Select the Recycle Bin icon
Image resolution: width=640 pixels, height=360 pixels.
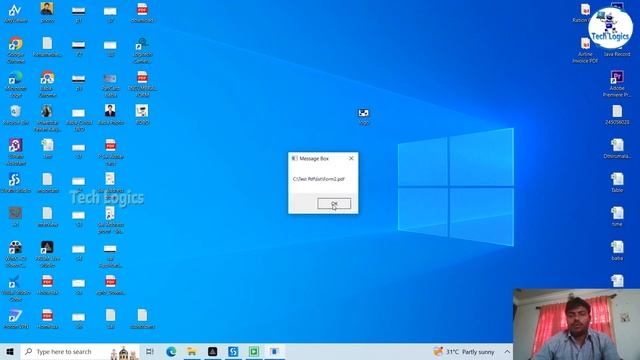16,115
